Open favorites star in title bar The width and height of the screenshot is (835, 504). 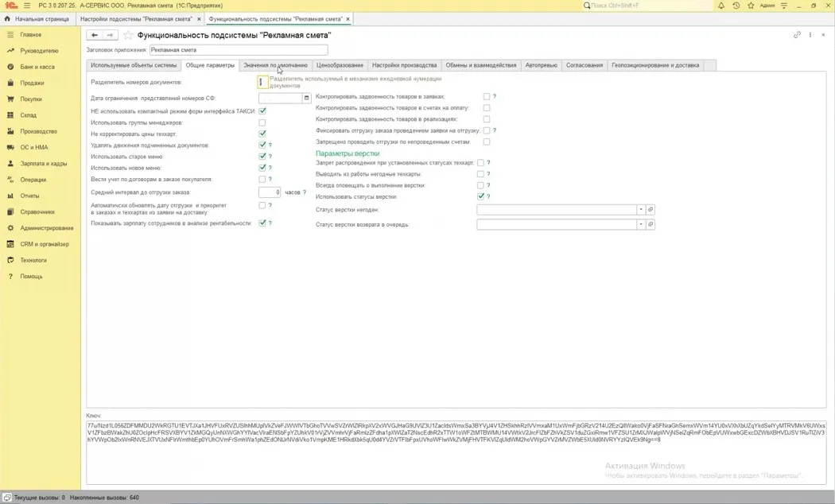pyautogui.click(x=751, y=6)
